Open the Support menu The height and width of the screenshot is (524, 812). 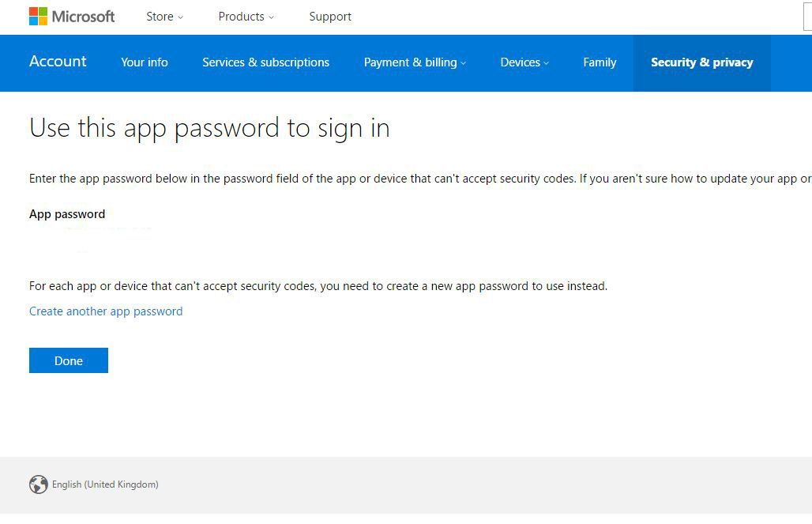pos(330,16)
